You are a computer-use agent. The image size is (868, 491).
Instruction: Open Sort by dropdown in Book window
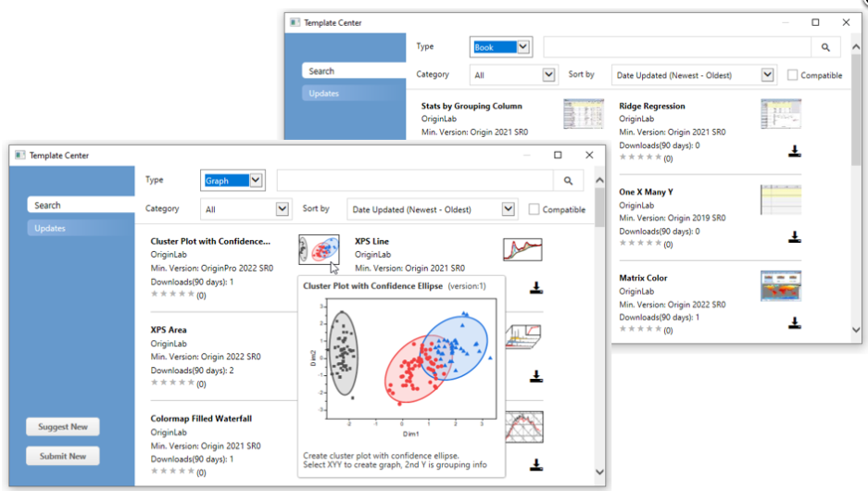(x=693, y=75)
